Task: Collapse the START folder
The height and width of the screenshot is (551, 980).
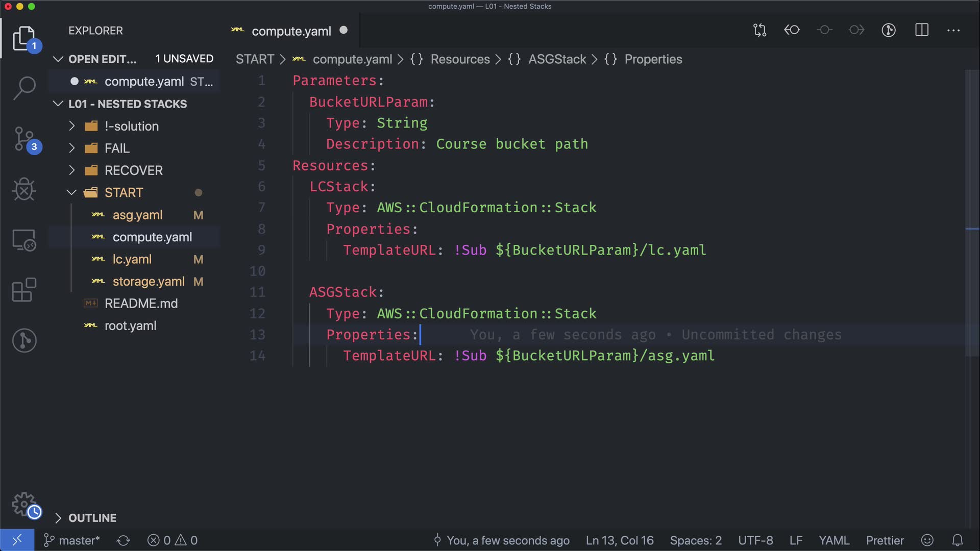Action: click(x=124, y=192)
